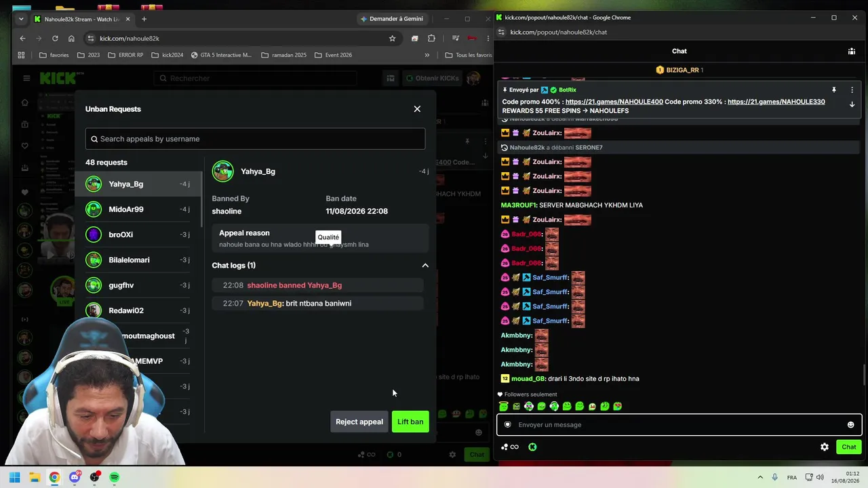Open the emoji picker in chat input
This screenshot has width=868, height=488.
click(x=850, y=425)
